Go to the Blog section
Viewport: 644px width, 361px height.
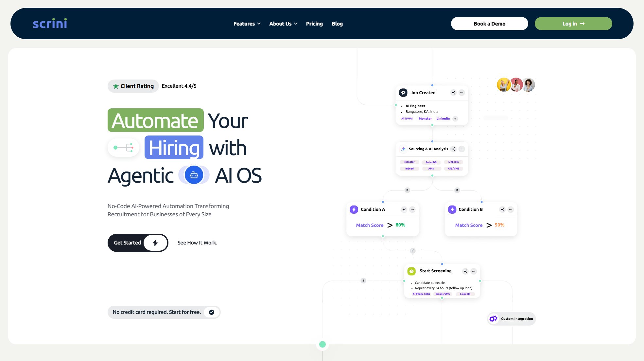(337, 24)
